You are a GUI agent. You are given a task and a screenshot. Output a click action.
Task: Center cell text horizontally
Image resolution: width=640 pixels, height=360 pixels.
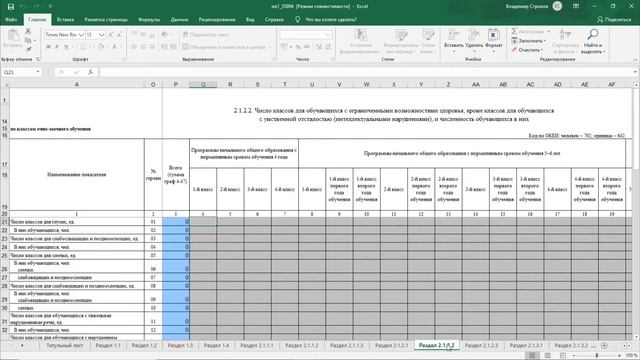[x=143, y=47]
